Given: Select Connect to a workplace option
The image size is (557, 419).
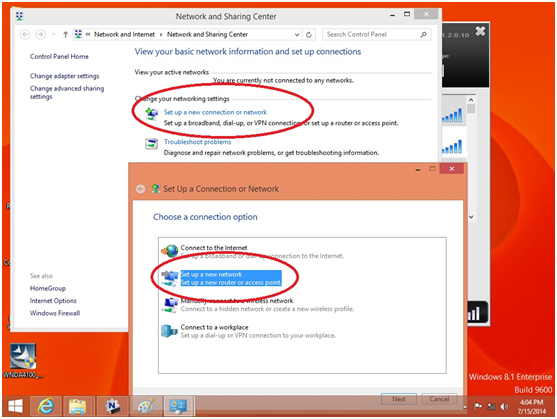Looking at the screenshot, I should pos(258,331).
